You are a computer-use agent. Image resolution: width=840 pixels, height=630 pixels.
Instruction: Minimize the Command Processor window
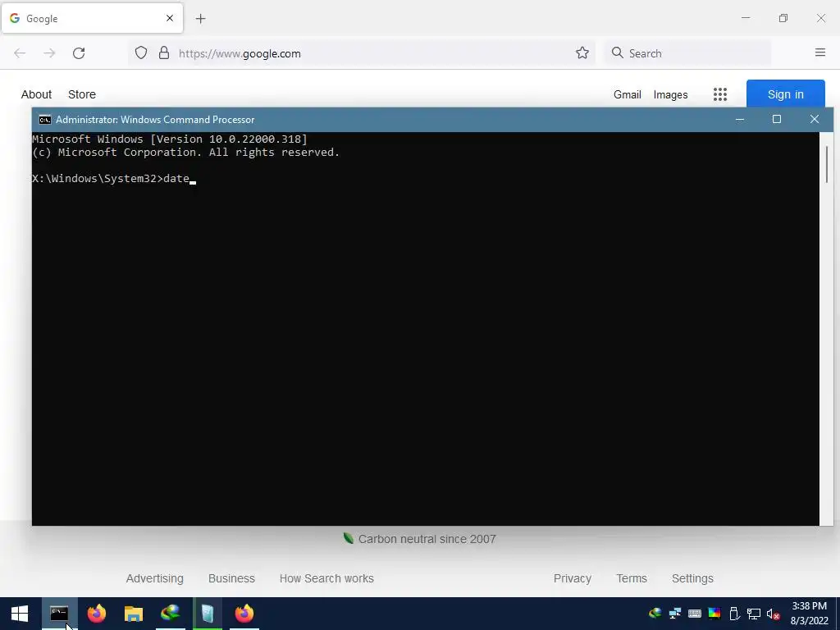(740, 120)
